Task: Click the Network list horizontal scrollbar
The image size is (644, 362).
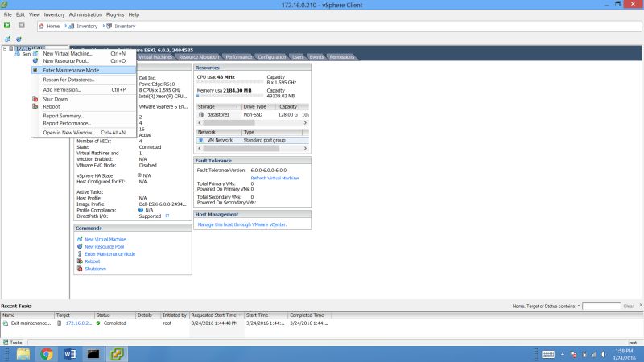Action: tap(252, 149)
